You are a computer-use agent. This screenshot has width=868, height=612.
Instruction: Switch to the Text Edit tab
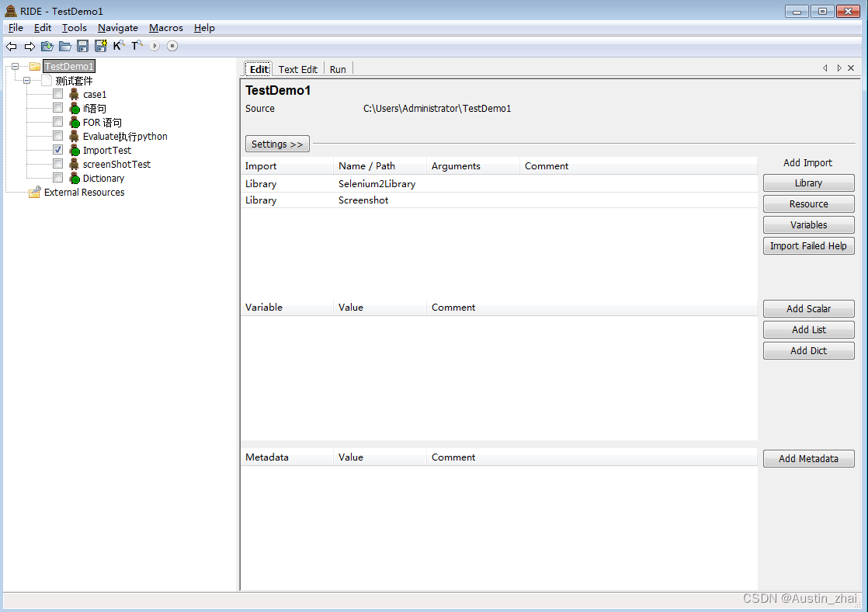[298, 69]
